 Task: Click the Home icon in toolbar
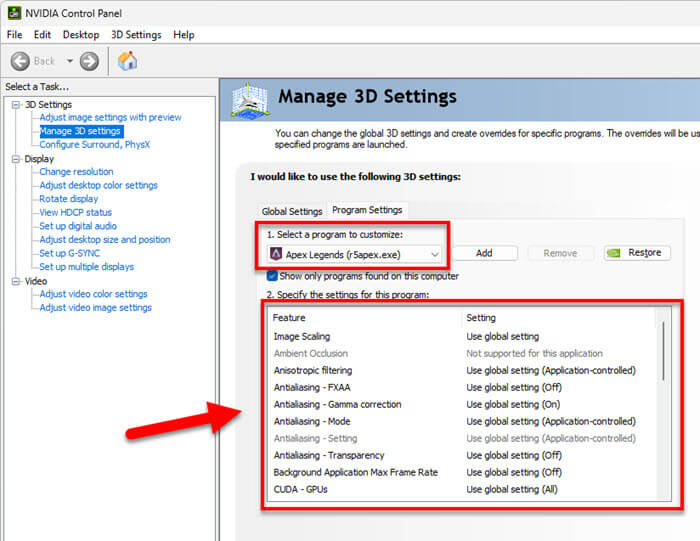[127, 61]
